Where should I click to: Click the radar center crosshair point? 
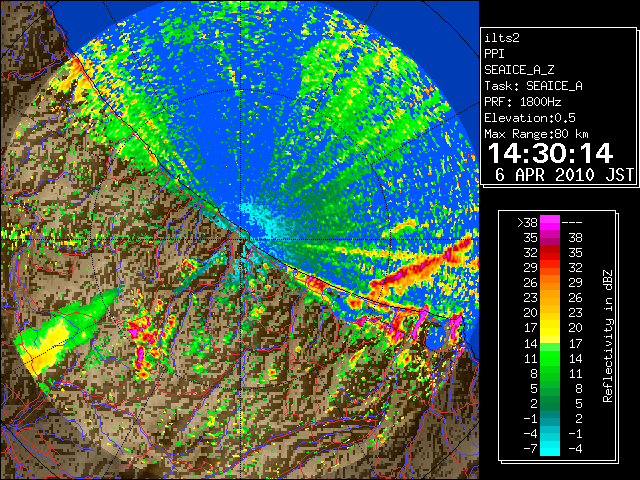click(x=242, y=239)
